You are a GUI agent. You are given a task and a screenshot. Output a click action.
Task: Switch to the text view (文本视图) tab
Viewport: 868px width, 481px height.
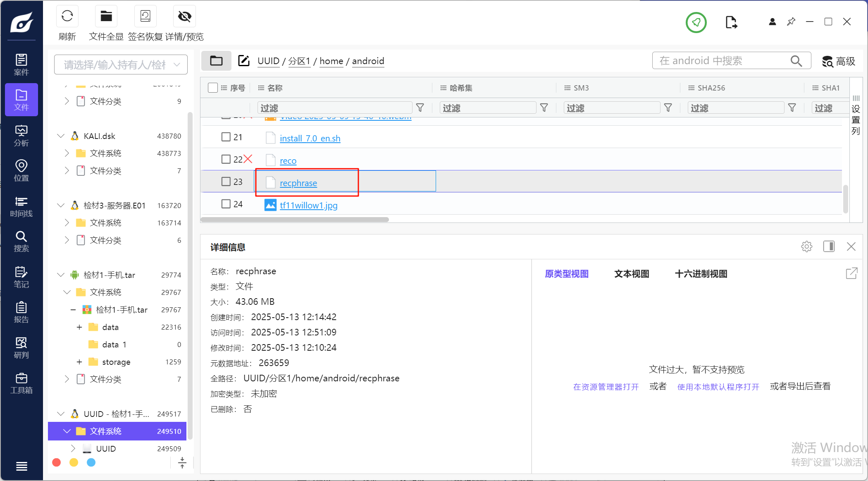point(632,274)
